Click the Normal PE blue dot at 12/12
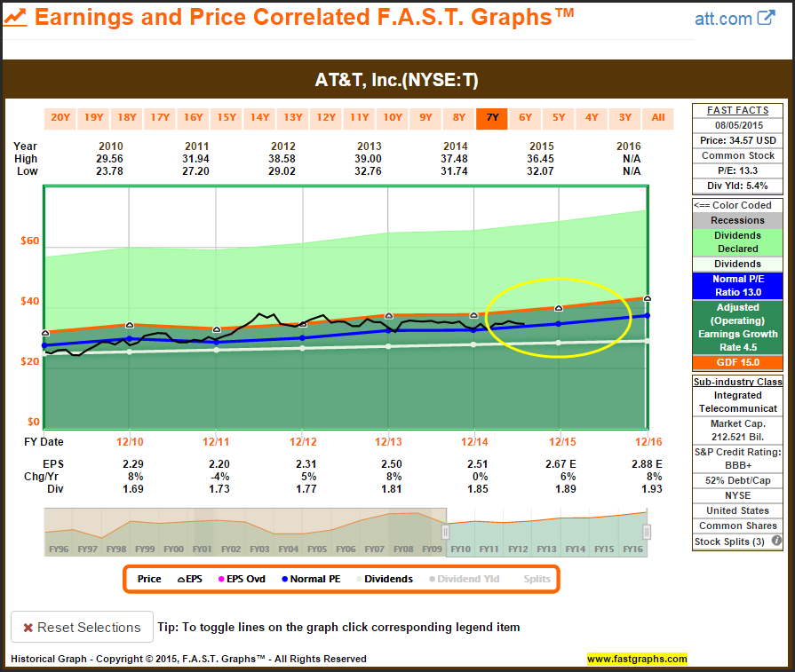The width and height of the screenshot is (795, 672). click(302, 337)
